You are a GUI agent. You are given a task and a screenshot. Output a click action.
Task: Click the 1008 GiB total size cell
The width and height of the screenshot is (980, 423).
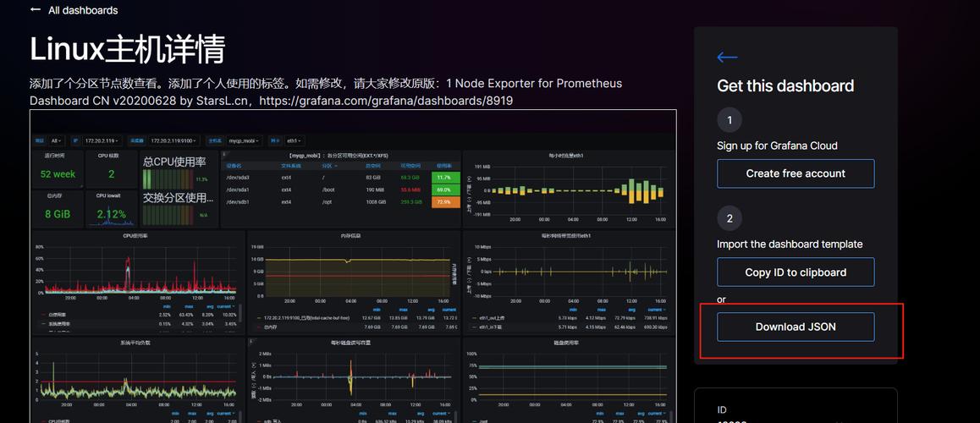click(x=374, y=202)
